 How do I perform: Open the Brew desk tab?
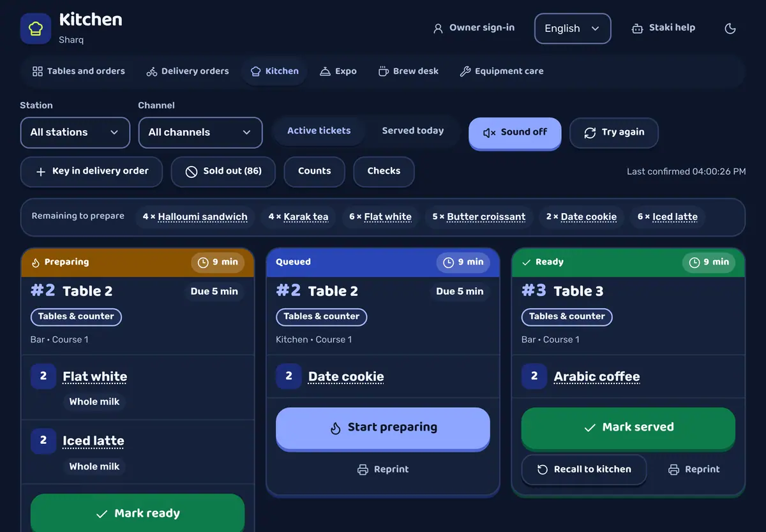tap(409, 71)
